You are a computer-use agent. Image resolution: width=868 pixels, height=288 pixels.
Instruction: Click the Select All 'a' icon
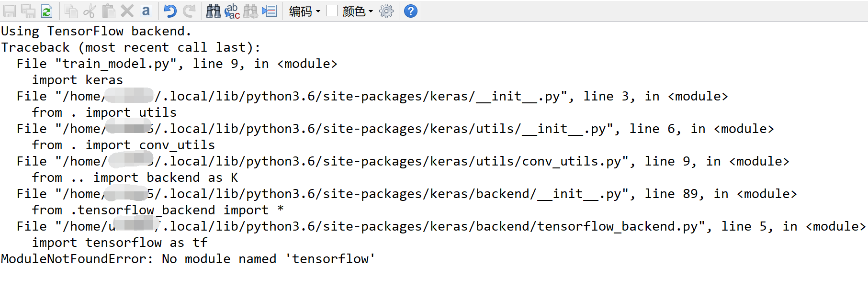coord(146,11)
